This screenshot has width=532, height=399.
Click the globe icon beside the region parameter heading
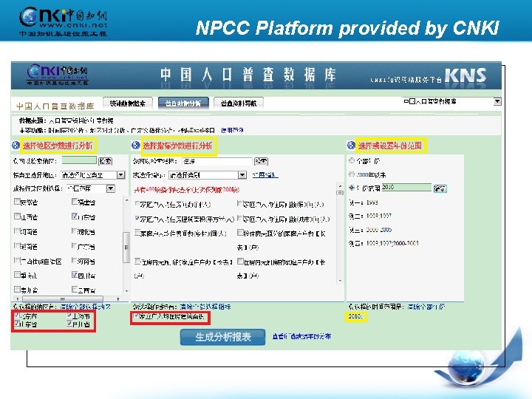tap(16, 146)
